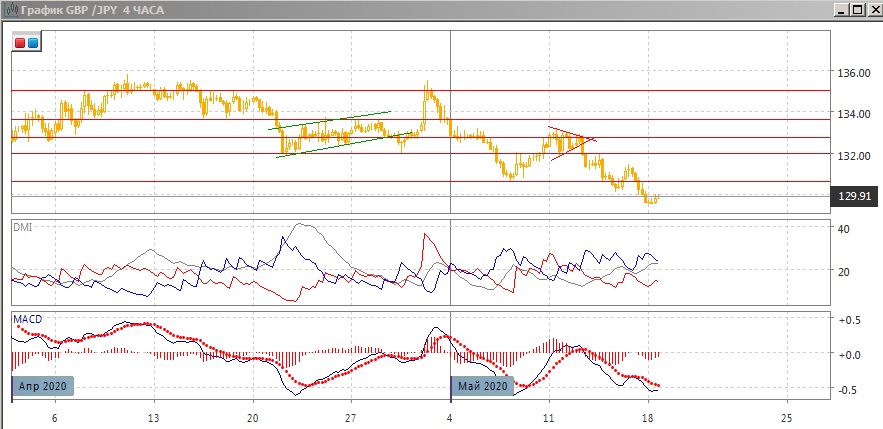The width and height of the screenshot is (883, 429).
Task: Click the Апр 2020 month marker
Action: tap(45, 386)
